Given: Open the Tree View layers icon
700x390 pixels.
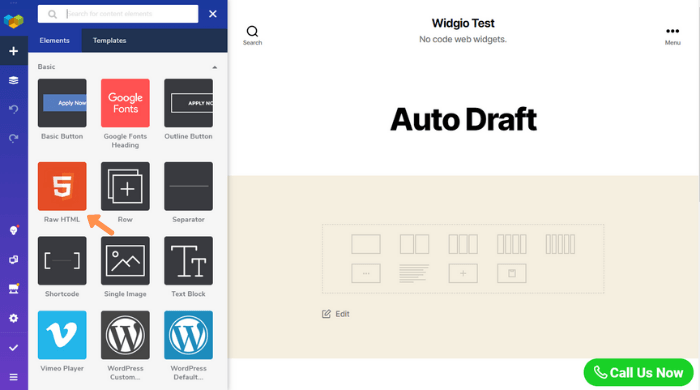Looking at the screenshot, I should [13, 80].
